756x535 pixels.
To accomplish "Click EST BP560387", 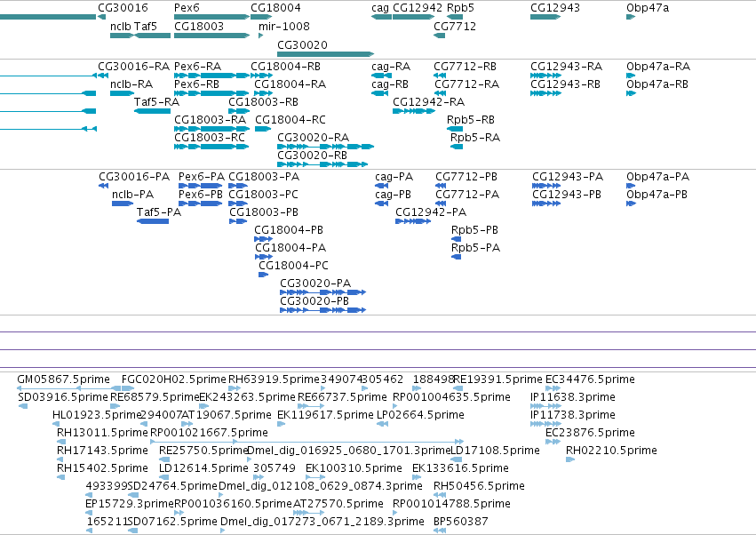I will coord(440,531).
